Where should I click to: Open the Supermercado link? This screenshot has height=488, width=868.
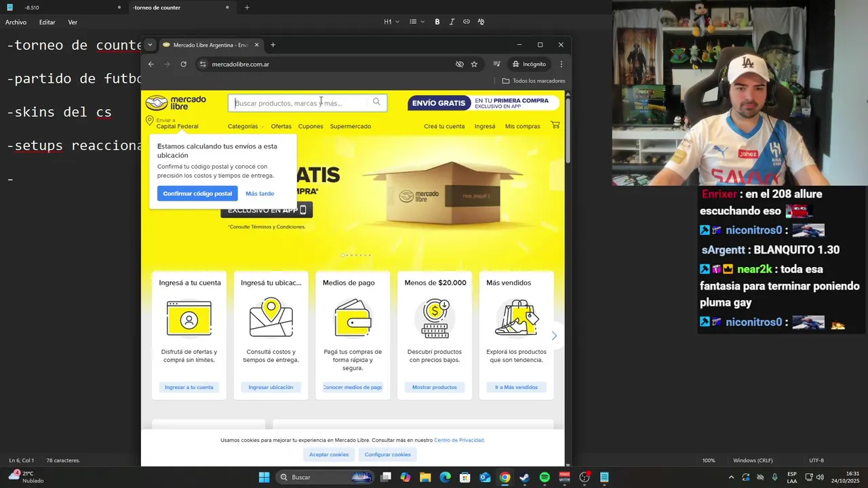[x=350, y=126]
